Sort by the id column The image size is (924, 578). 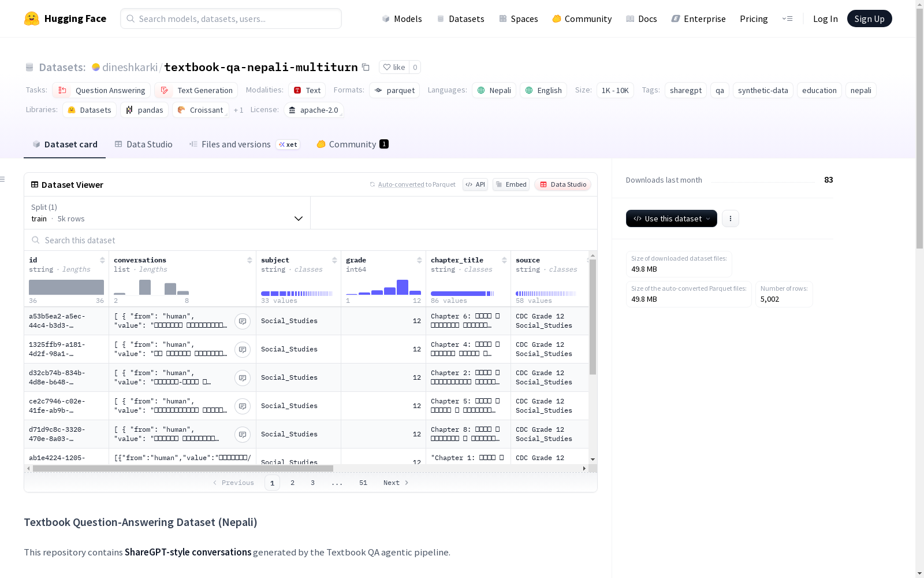[x=102, y=260]
